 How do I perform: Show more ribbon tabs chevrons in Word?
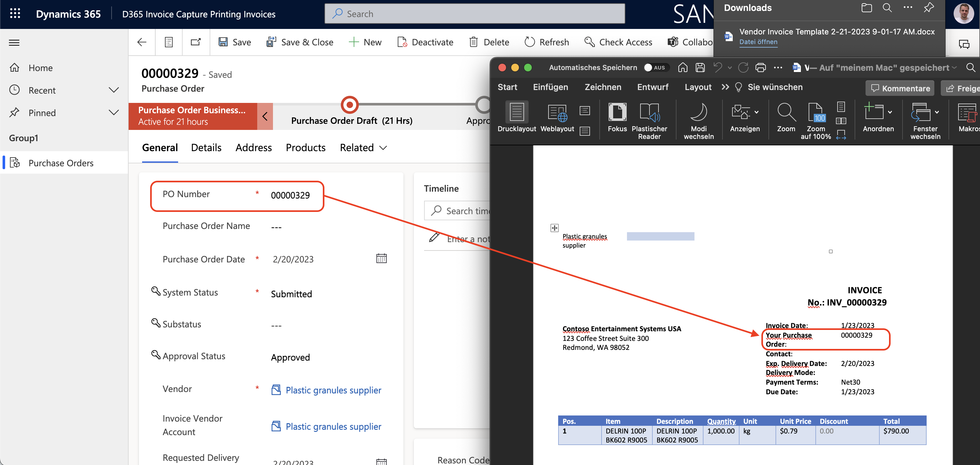pyautogui.click(x=725, y=87)
